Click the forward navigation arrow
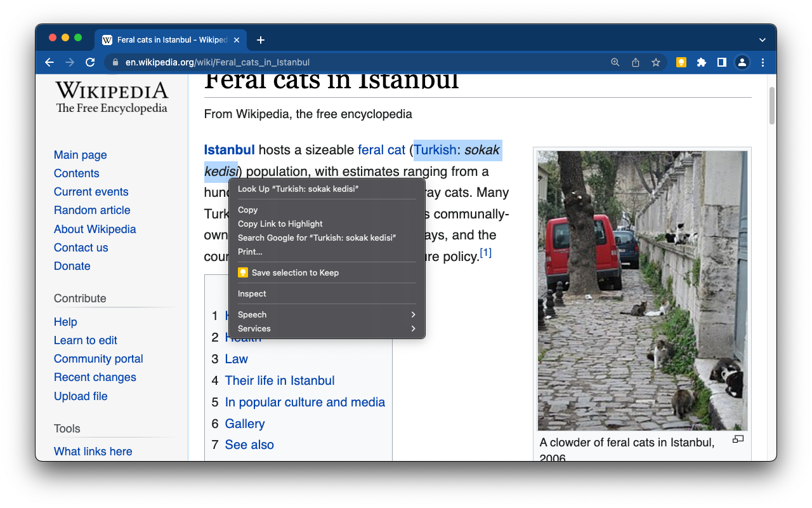The height and width of the screenshot is (508, 812). click(70, 62)
